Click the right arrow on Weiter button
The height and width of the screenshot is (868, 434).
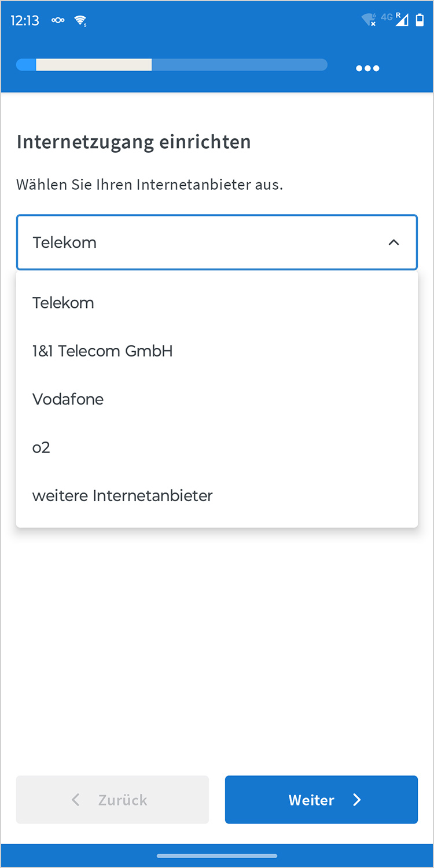pyautogui.click(x=357, y=800)
